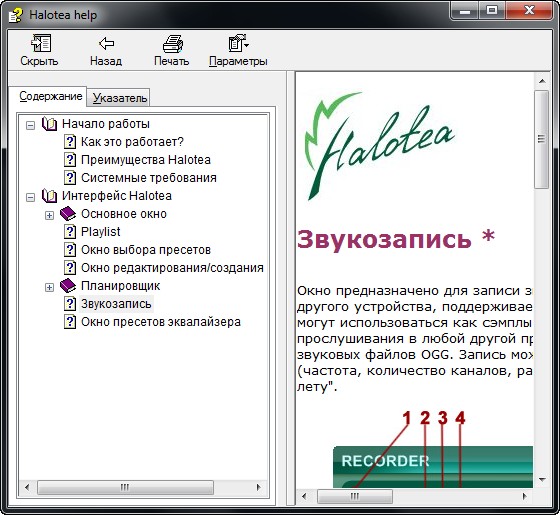Image resolution: width=560 pixels, height=515 pixels.
Task: Click the question page icon beside Преимущества Halotea
Action: click(70, 160)
